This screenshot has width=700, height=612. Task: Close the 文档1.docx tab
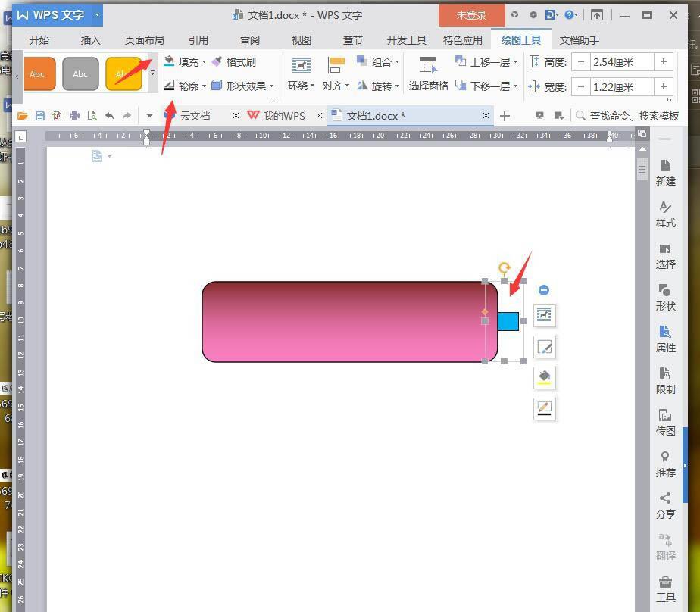[x=486, y=116]
